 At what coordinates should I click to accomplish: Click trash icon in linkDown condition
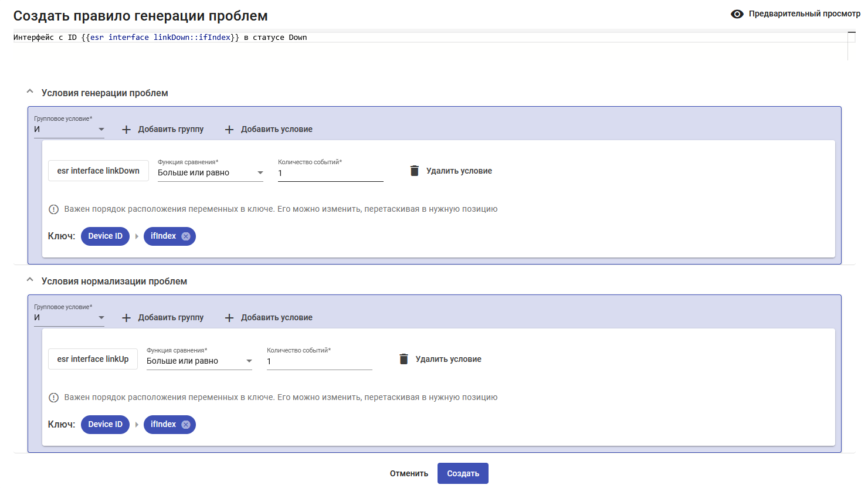pyautogui.click(x=415, y=171)
